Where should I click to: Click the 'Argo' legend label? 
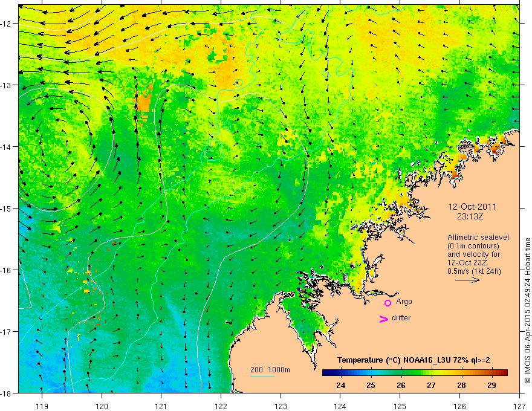click(x=404, y=302)
